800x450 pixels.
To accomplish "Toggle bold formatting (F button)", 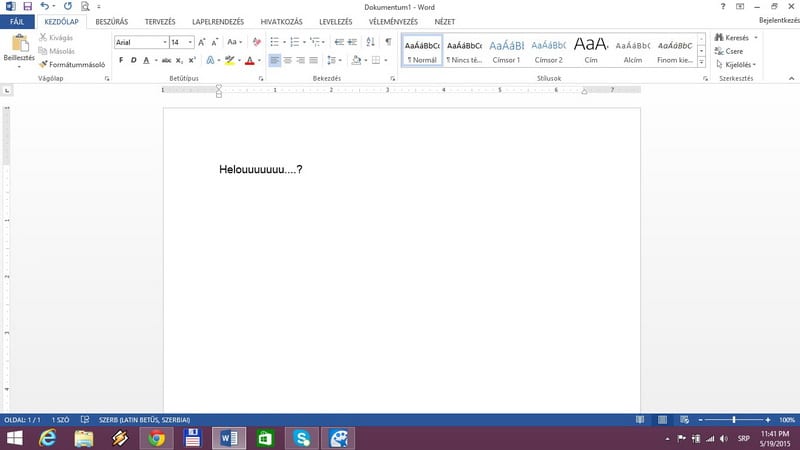I will (120, 60).
